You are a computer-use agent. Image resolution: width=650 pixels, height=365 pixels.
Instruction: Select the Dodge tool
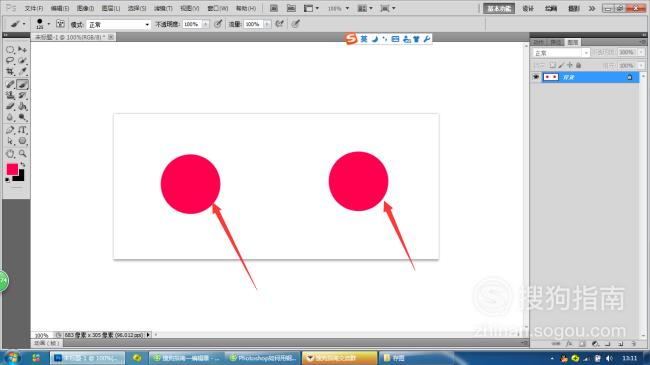tap(22, 117)
